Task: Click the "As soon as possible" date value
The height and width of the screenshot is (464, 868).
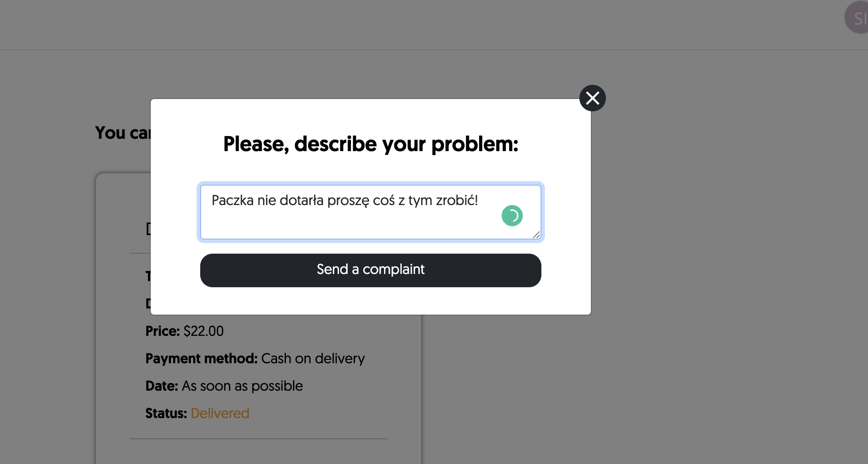Action: tap(242, 386)
